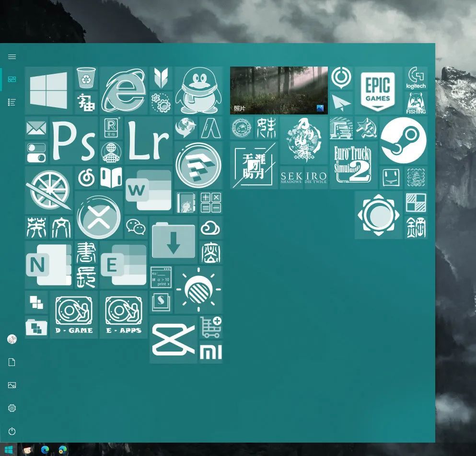The width and height of the screenshot is (476, 456).
Task: Open the Calculator tile
Action: pyautogui.click(x=211, y=203)
